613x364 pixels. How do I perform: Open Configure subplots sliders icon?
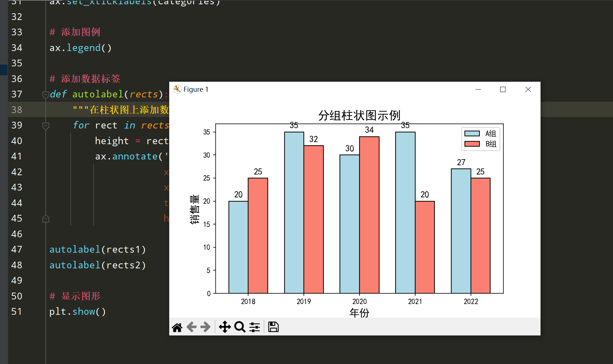(x=255, y=327)
